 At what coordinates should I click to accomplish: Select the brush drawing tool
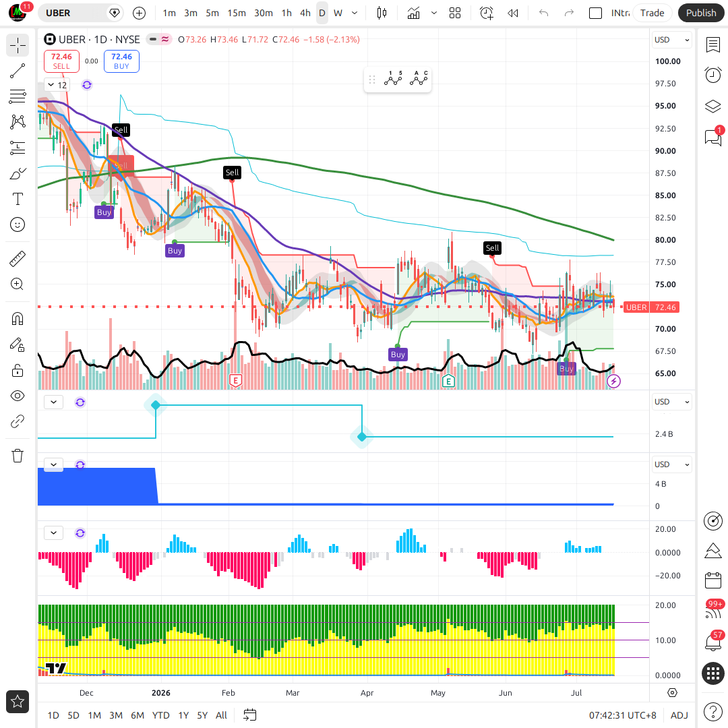click(x=18, y=174)
